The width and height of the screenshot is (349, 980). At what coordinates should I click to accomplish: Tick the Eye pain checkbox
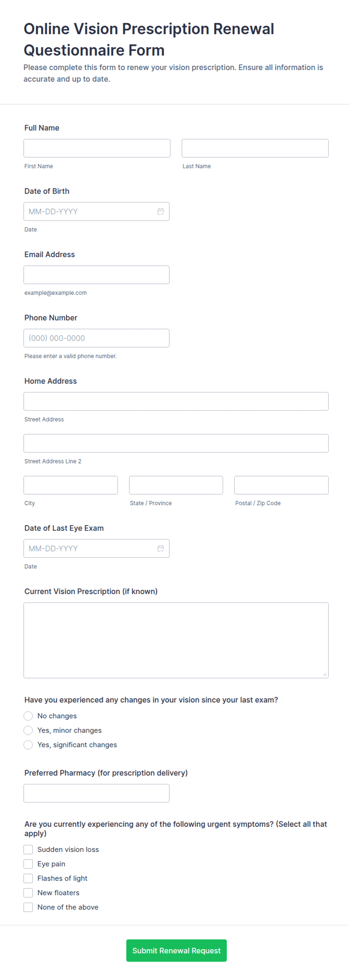[28, 864]
